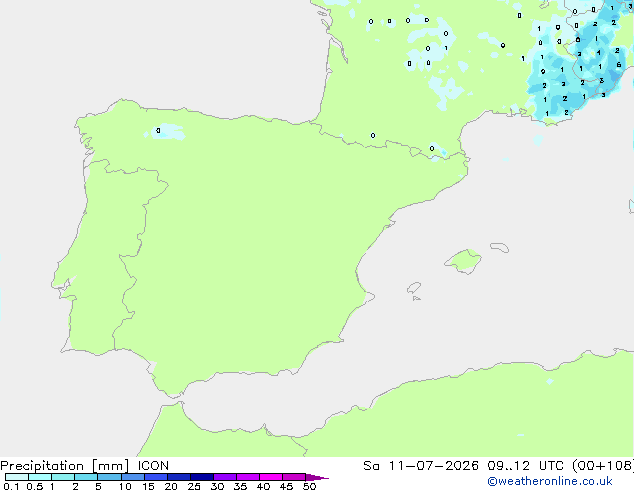Select the 30–35 mm purple legend swatch

(x=225, y=477)
